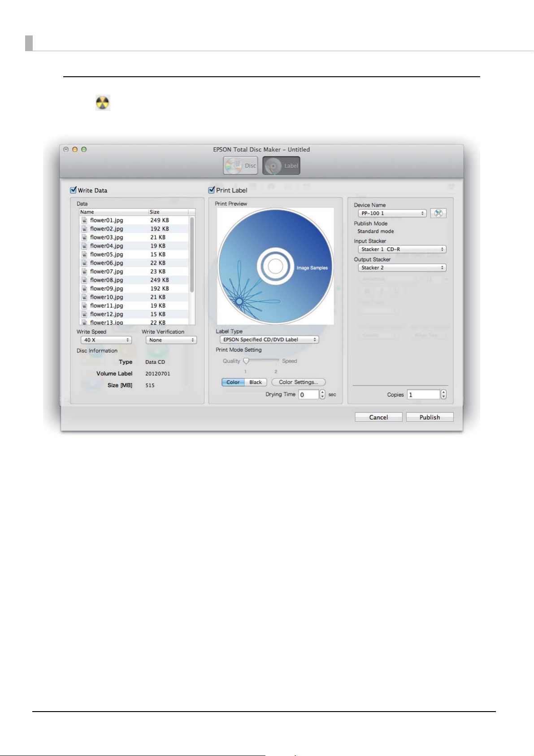Open the device properties icon beside PP-100 1
Image resolution: width=534 pixels, height=756 pixels.
[438, 214]
